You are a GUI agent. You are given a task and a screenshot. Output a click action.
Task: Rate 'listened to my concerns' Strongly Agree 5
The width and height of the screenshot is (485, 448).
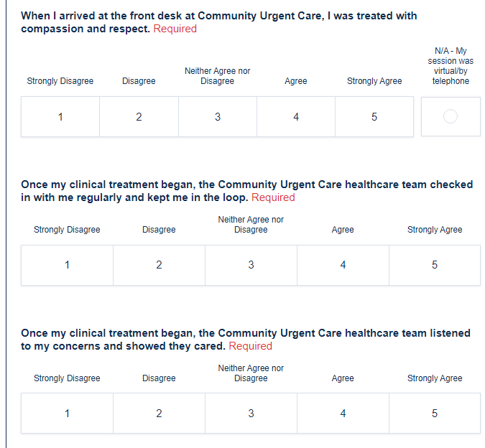click(x=435, y=414)
